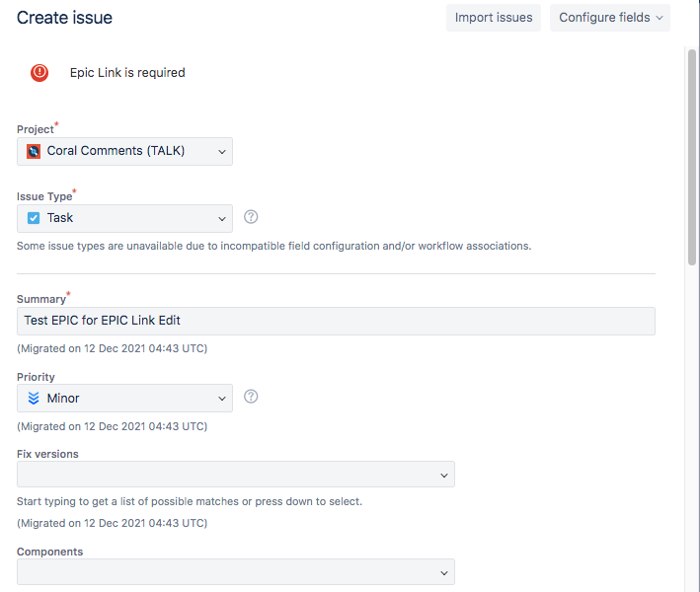700x592 pixels.
Task: Click the red error alert icon
Action: click(39, 72)
